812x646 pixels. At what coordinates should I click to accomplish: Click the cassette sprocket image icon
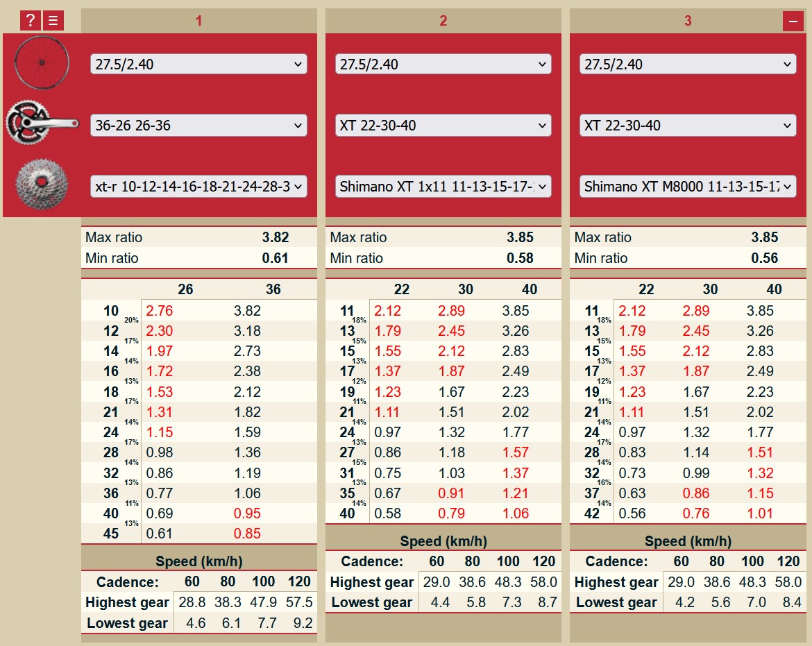(42, 185)
